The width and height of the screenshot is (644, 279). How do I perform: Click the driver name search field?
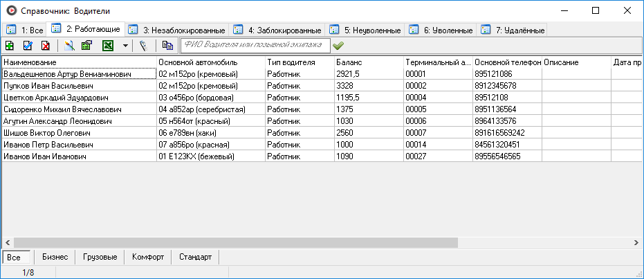[254, 46]
